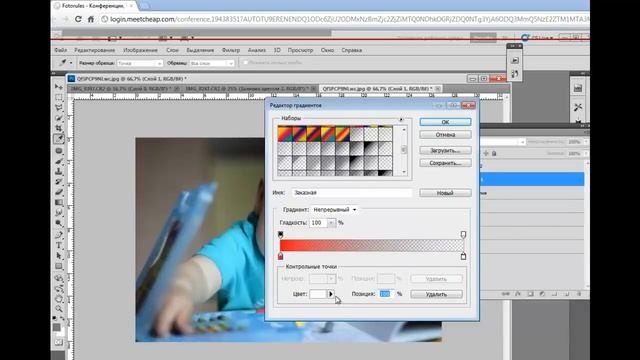Pick the first rainbow gradient preset thumbnail
640x360 pixels.
(284, 134)
